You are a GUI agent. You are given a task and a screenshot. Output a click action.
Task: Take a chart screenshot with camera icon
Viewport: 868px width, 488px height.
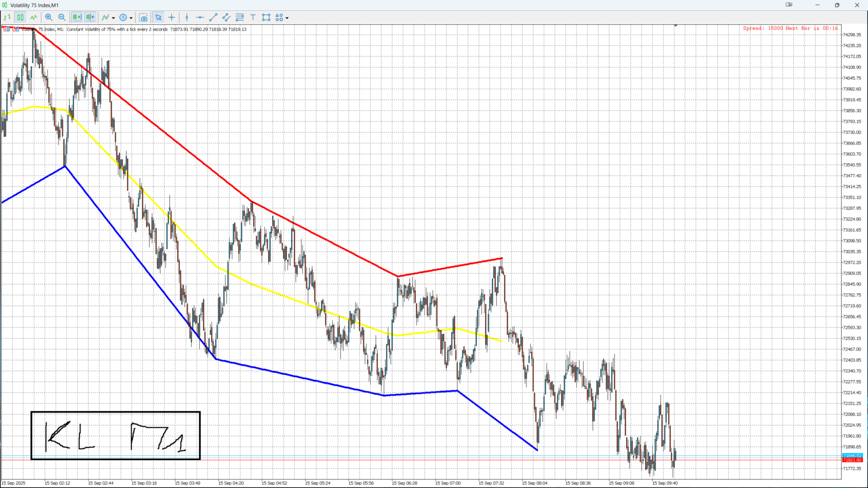click(143, 18)
